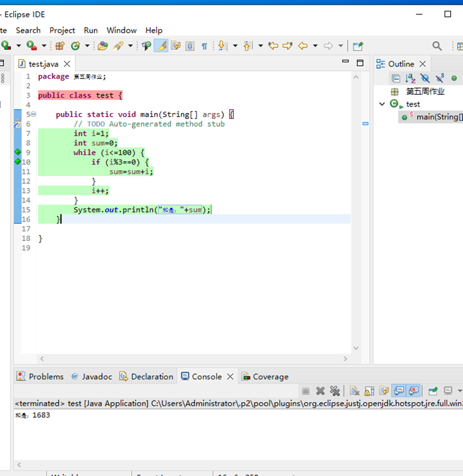The width and height of the screenshot is (463, 476).
Task: Sort Outline members alphabetically
Action: [x=410, y=79]
